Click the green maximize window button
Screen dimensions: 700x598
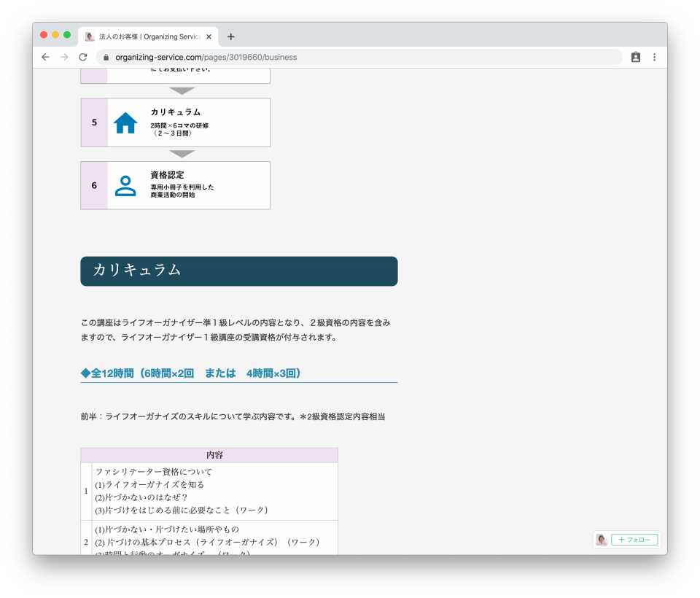67,35
